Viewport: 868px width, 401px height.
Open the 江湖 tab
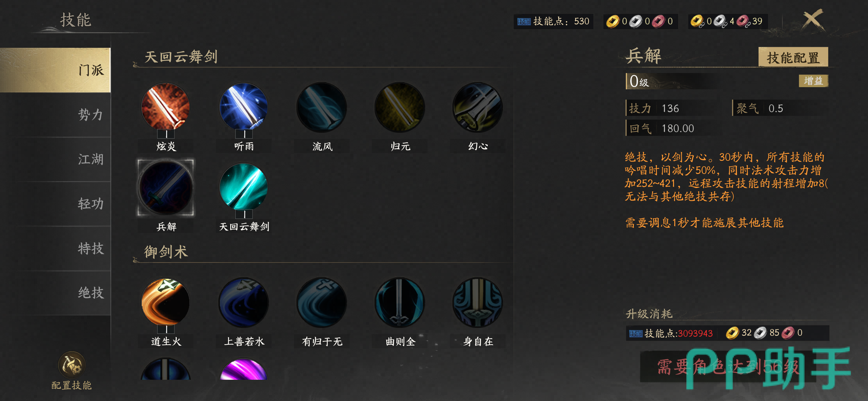click(x=56, y=159)
